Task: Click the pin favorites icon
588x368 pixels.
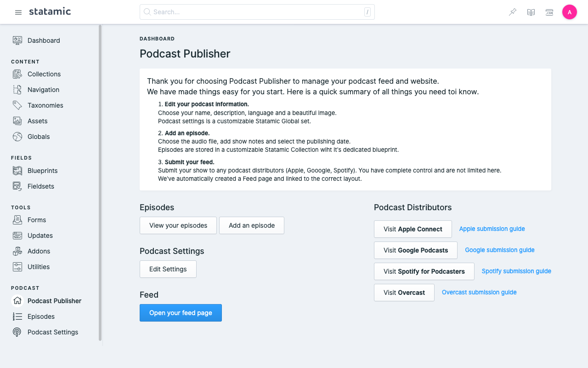Action: click(x=513, y=12)
